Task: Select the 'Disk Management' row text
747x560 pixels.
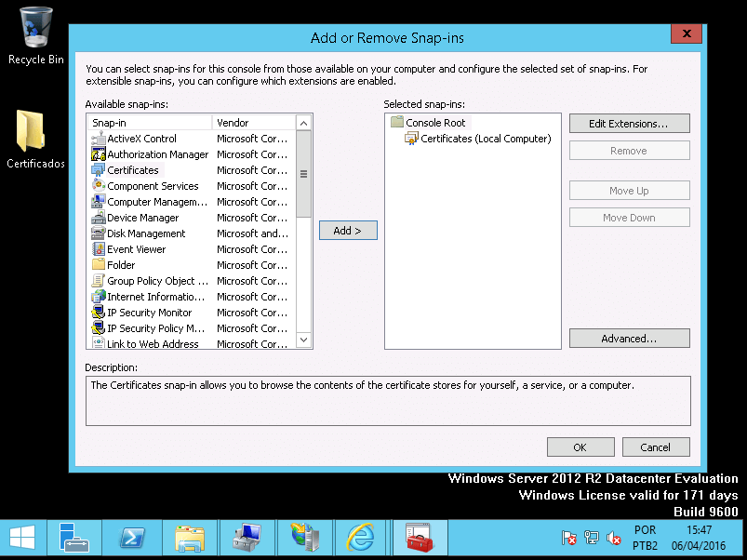Action: (x=146, y=233)
